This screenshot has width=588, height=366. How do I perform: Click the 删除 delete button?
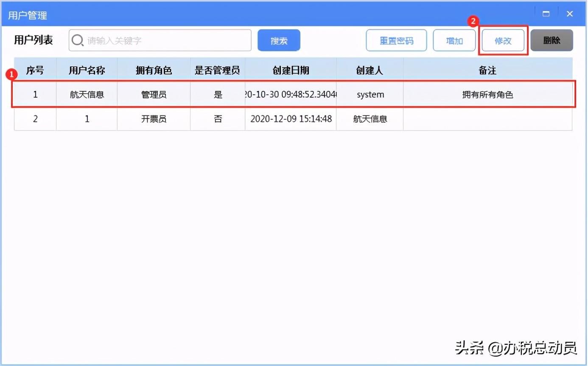552,40
